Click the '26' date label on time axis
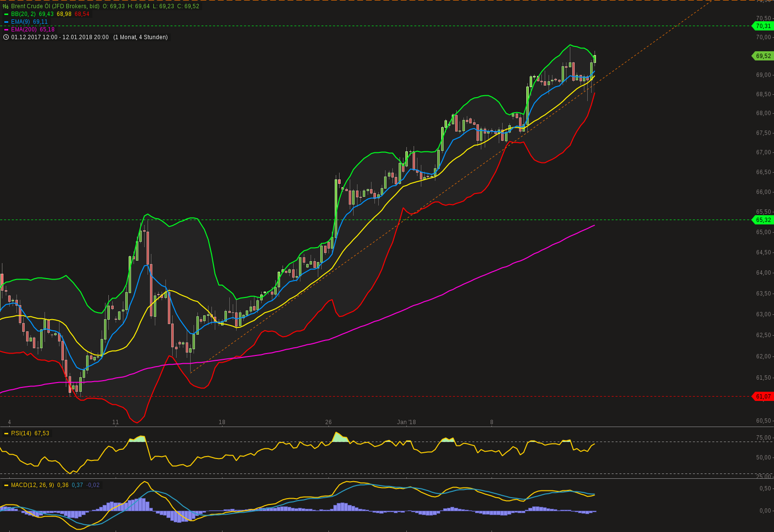This screenshot has width=774, height=532. point(328,422)
